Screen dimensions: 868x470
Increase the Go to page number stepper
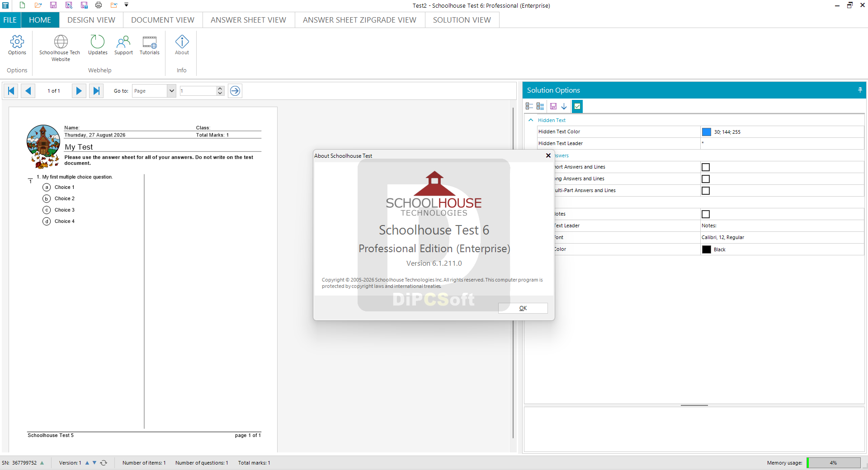click(220, 89)
